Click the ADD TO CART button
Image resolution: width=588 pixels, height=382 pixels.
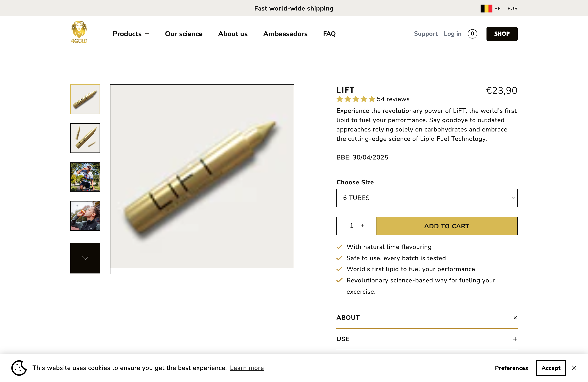coord(446,226)
